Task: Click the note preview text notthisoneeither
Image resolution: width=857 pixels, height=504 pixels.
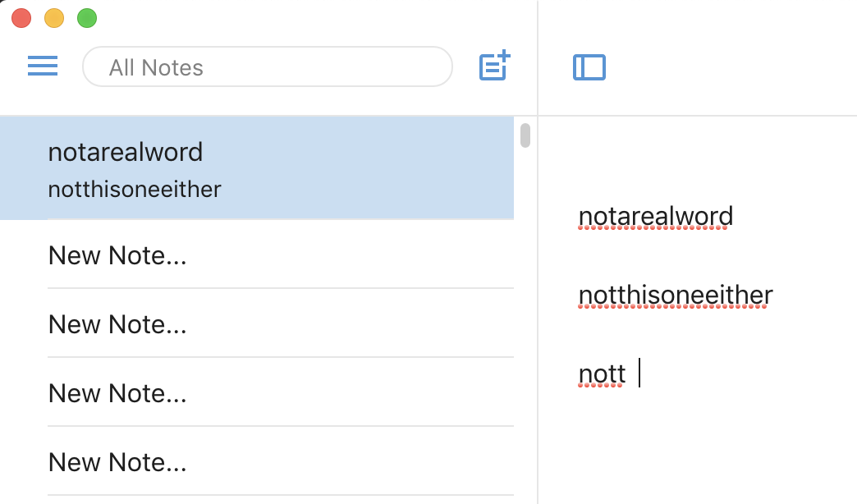Action: [x=135, y=189]
